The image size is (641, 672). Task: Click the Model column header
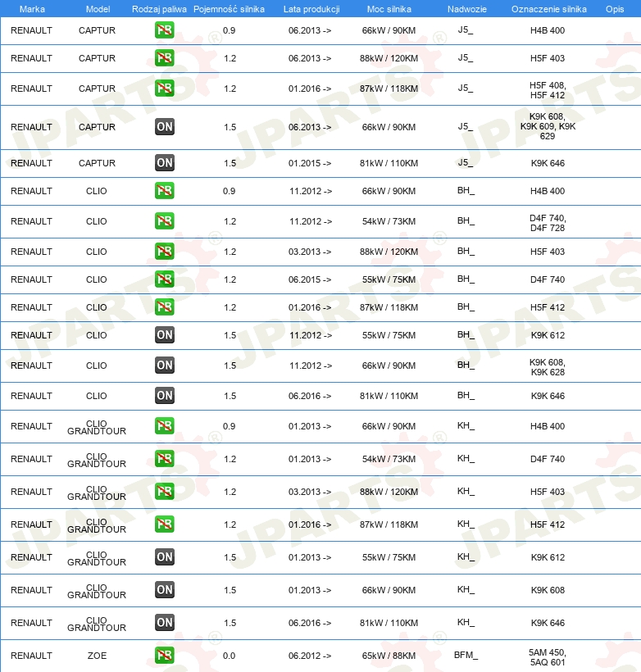(x=98, y=9)
